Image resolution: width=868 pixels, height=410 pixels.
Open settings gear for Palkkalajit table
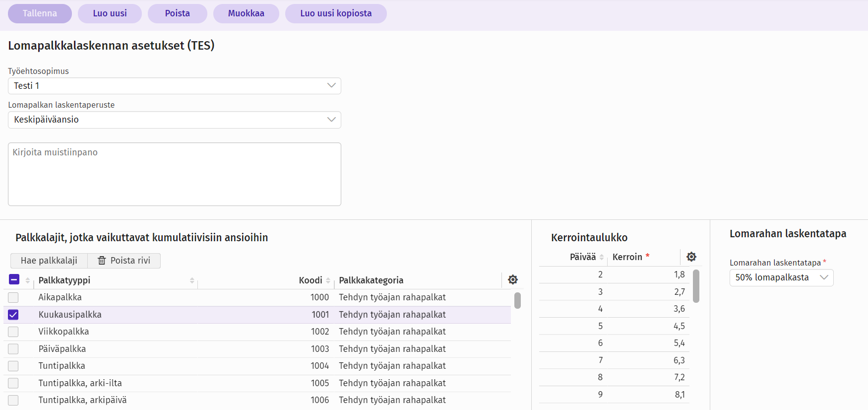(x=513, y=279)
